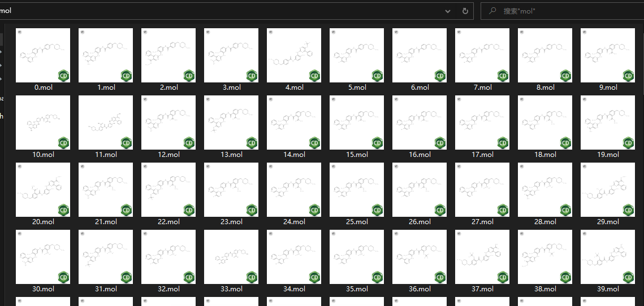The image size is (644, 306).
Task: Click the 30.mol molecule thumbnail
Action: [x=43, y=257]
